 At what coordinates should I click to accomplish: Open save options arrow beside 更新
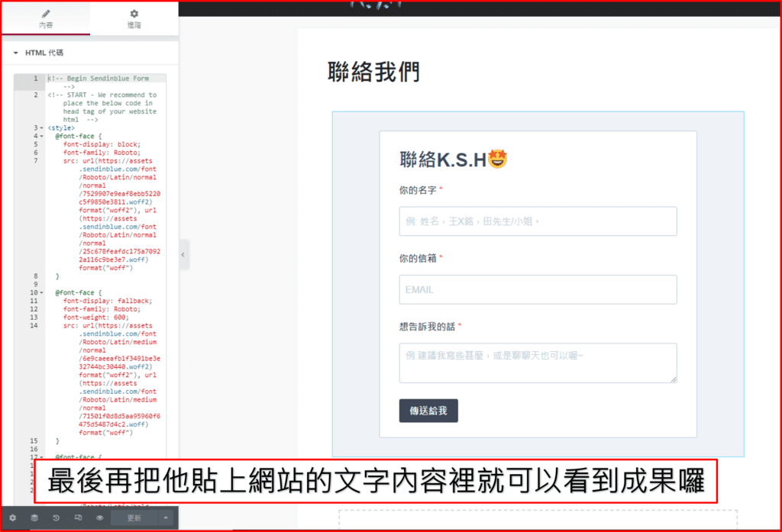coord(166,517)
